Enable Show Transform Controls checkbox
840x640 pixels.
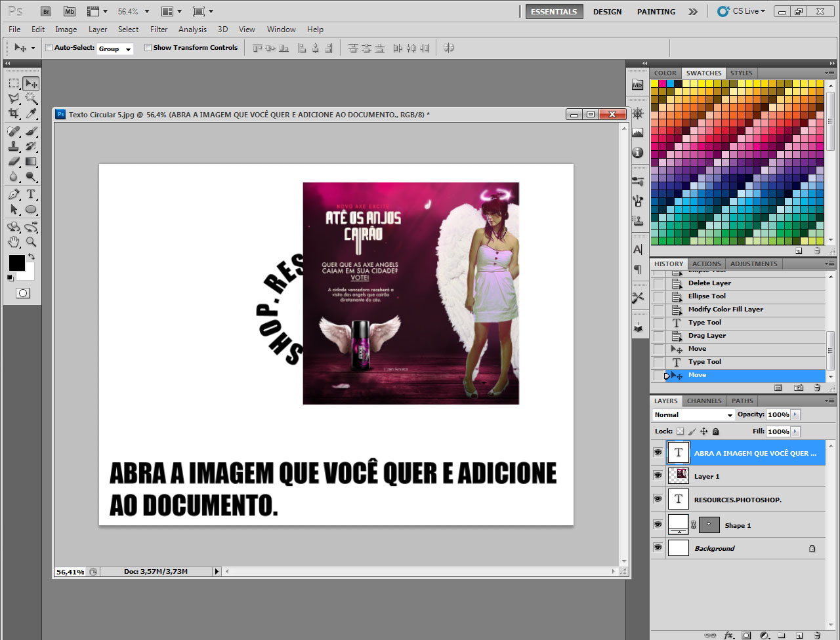(x=148, y=48)
